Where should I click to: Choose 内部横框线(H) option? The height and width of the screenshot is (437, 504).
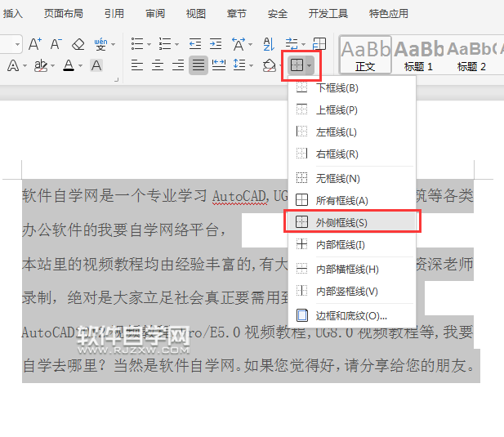[x=352, y=269]
